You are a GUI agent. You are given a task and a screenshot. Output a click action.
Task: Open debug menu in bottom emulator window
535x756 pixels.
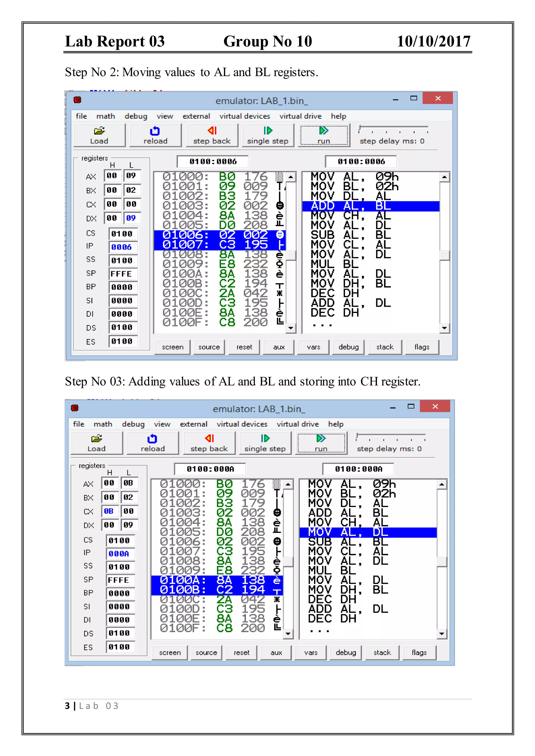click(x=133, y=424)
